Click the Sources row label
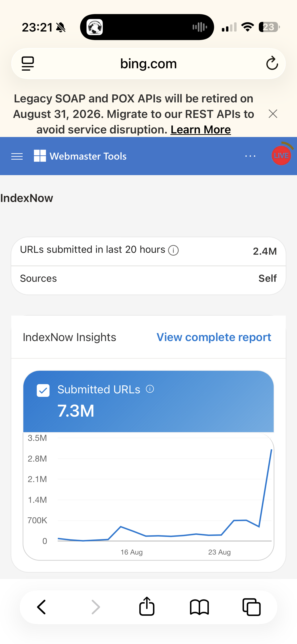297x644 pixels. coord(38,278)
